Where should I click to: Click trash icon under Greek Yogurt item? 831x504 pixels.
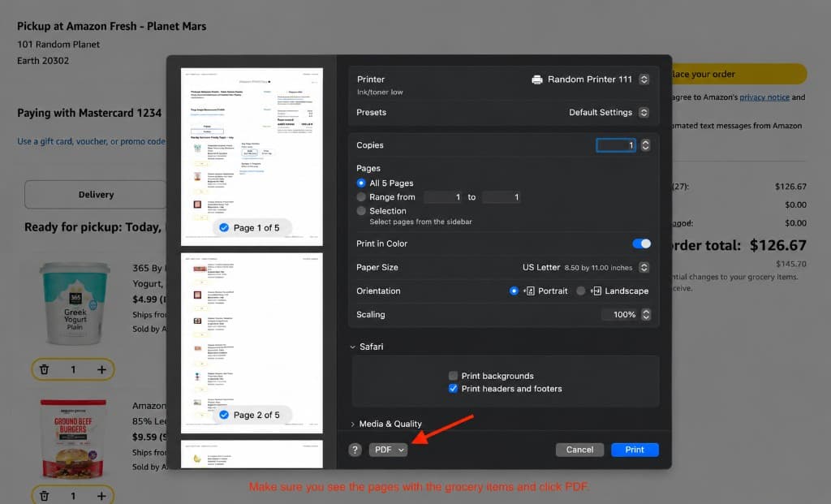click(45, 369)
